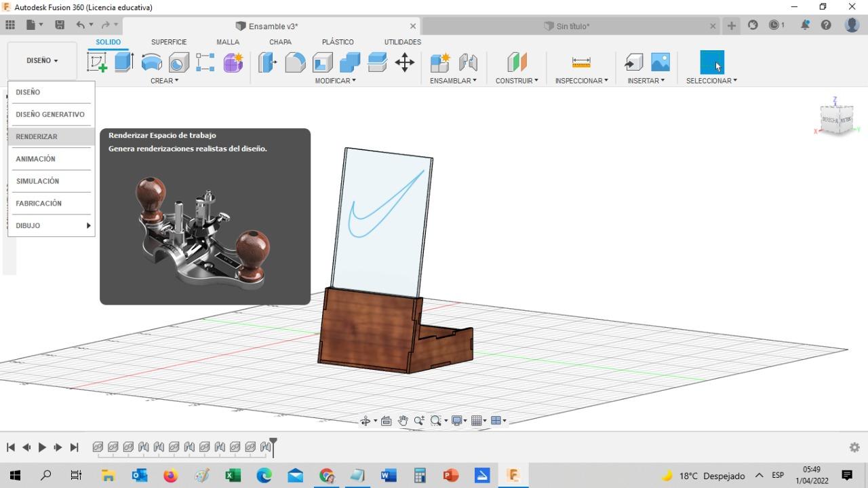Click the Move/Copy arrows icon
The image size is (868, 488).
(x=405, y=62)
